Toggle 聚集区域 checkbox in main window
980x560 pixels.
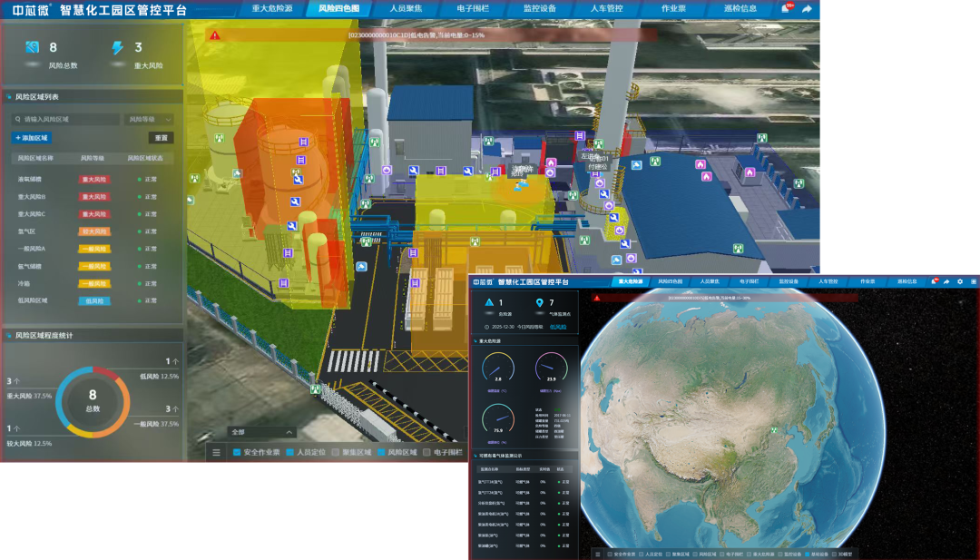tap(336, 452)
